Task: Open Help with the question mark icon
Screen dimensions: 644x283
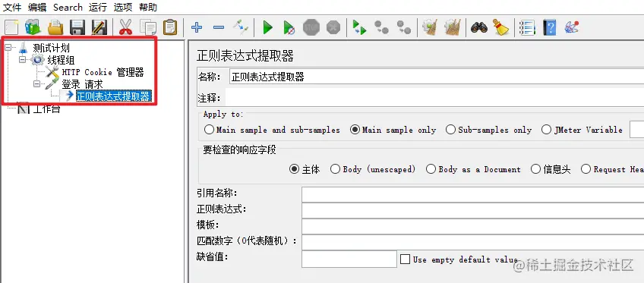Action: (x=550, y=27)
